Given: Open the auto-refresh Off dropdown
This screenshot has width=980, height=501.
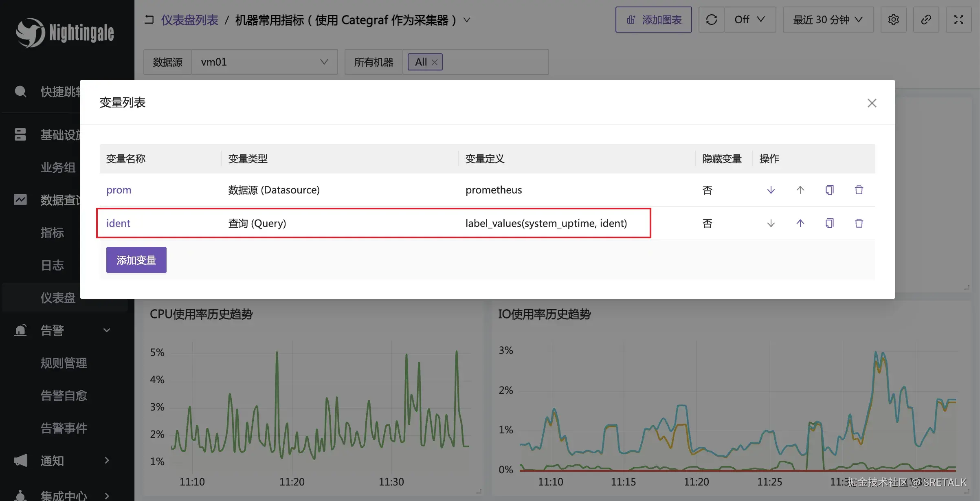Looking at the screenshot, I should [x=749, y=20].
